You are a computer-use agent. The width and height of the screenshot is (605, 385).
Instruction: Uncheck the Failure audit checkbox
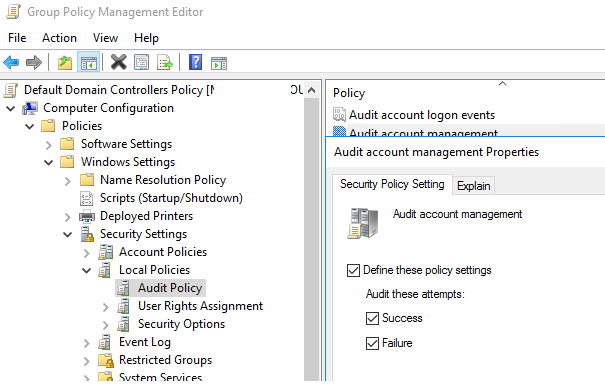[x=372, y=343]
